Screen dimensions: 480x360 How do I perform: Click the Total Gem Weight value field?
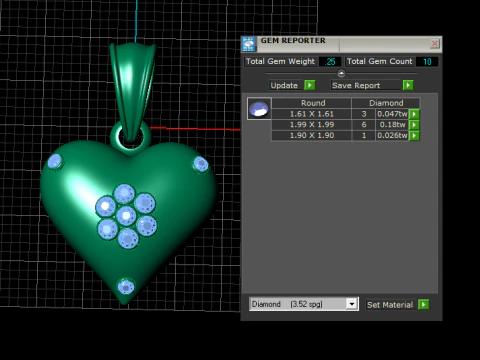330,62
